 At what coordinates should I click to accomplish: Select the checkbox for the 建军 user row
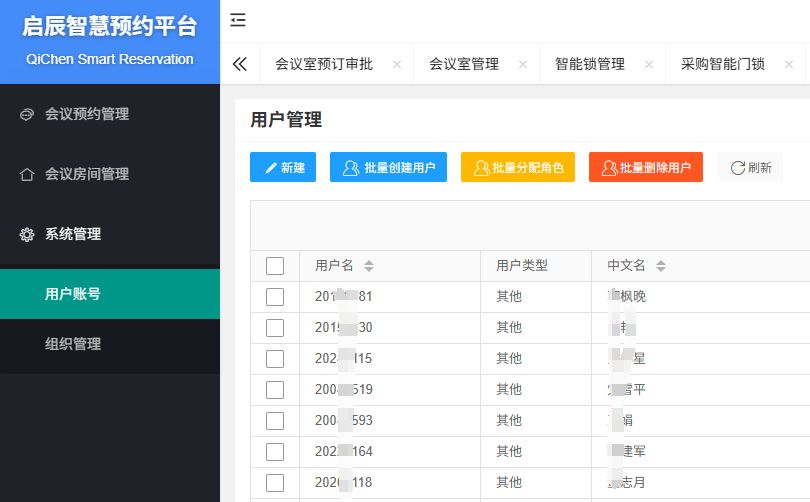click(275, 452)
